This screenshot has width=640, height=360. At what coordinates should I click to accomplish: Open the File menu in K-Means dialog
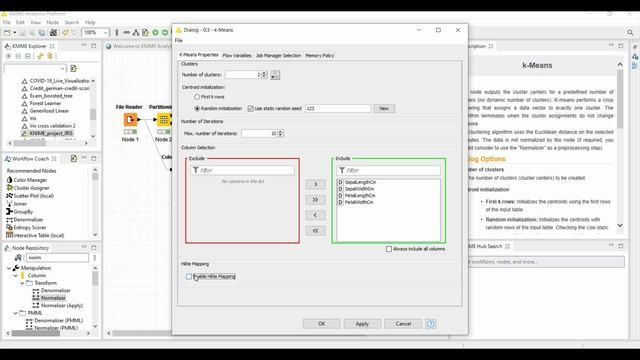[x=179, y=40]
